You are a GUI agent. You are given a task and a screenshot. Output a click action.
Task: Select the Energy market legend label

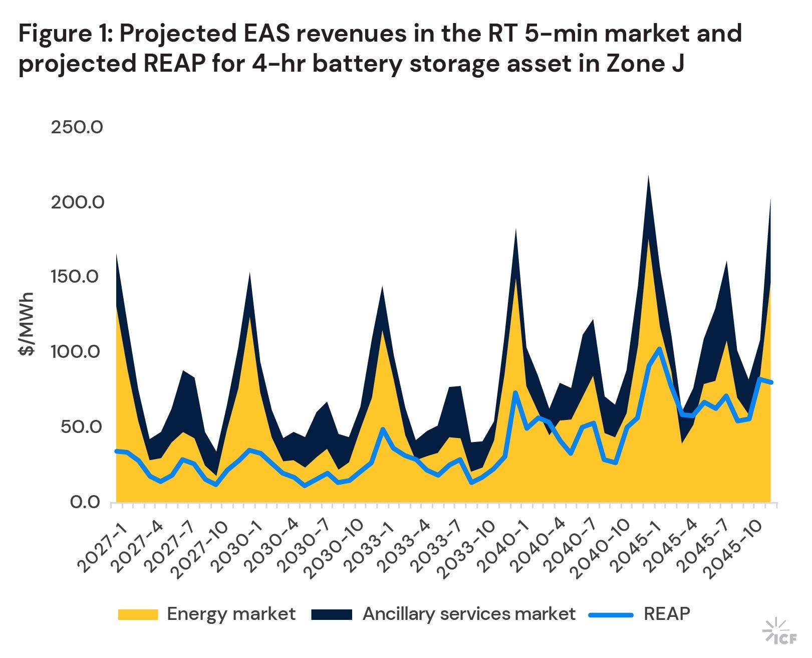tap(231, 614)
